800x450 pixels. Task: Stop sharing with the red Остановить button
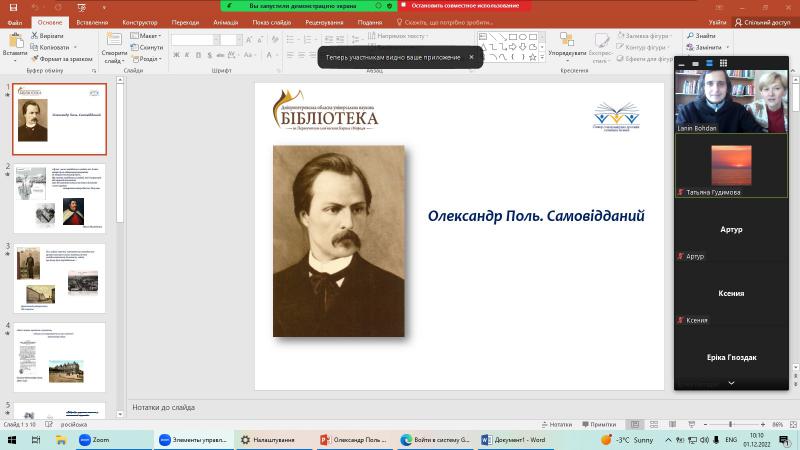[x=464, y=6]
